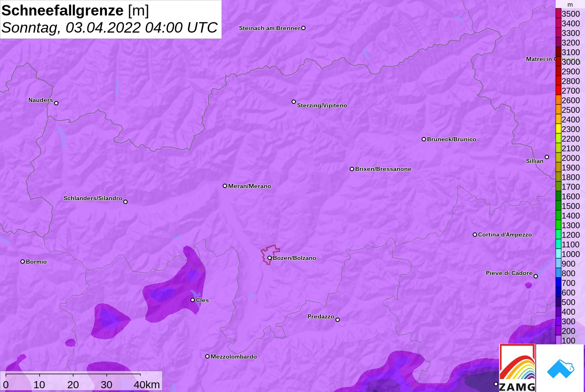Click the Steinach am Brenner marker dot
This screenshot has height=392, width=585.
coord(303,28)
